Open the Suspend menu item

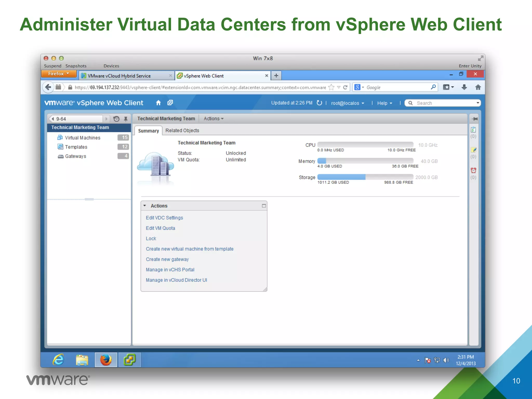coord(53,66)
